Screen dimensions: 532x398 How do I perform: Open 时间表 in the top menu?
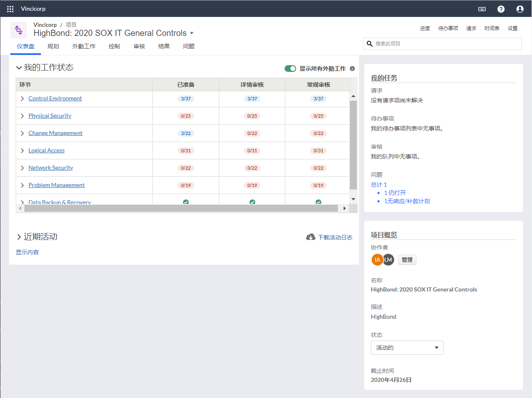[492, 28]
